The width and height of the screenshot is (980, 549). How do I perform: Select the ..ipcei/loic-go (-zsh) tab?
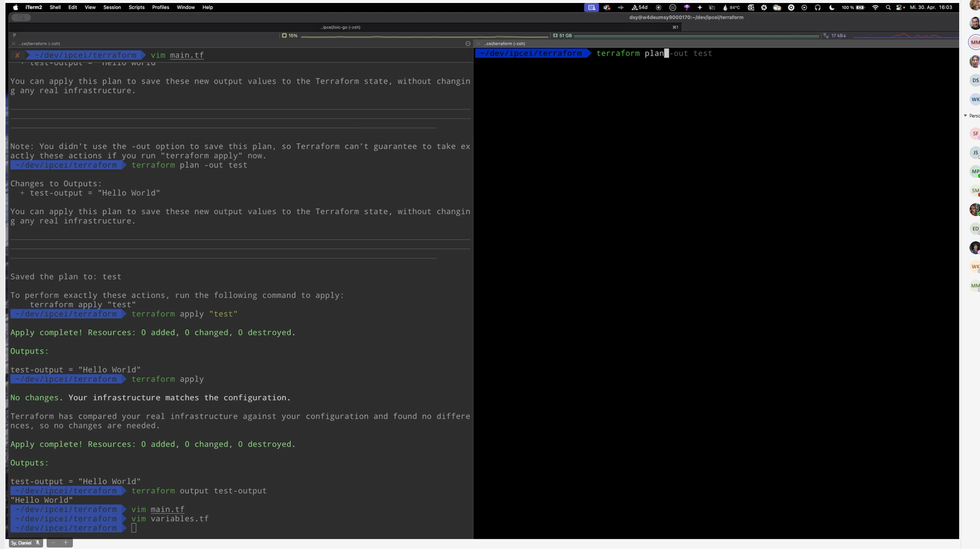click(x=341, y=27)
